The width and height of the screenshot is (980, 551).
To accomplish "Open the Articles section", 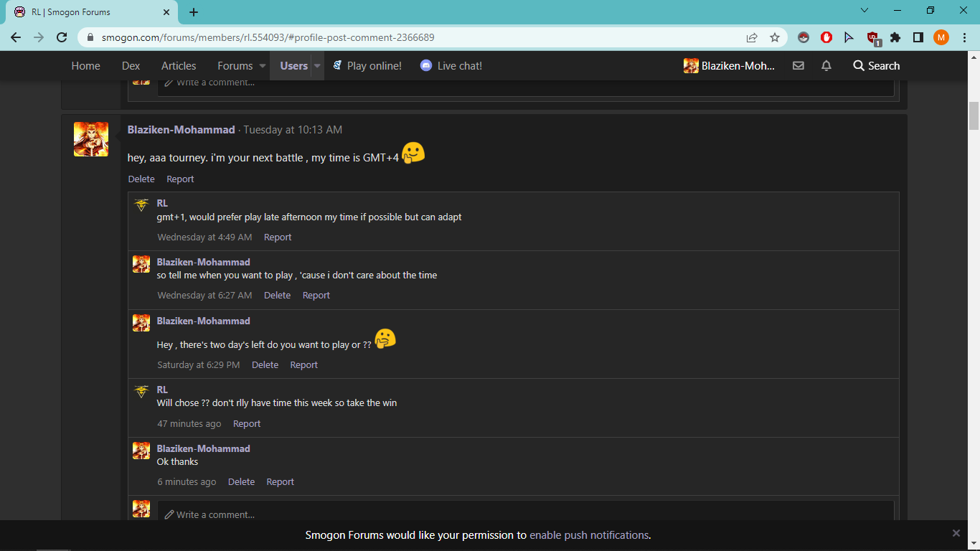I will coord(179,66).
